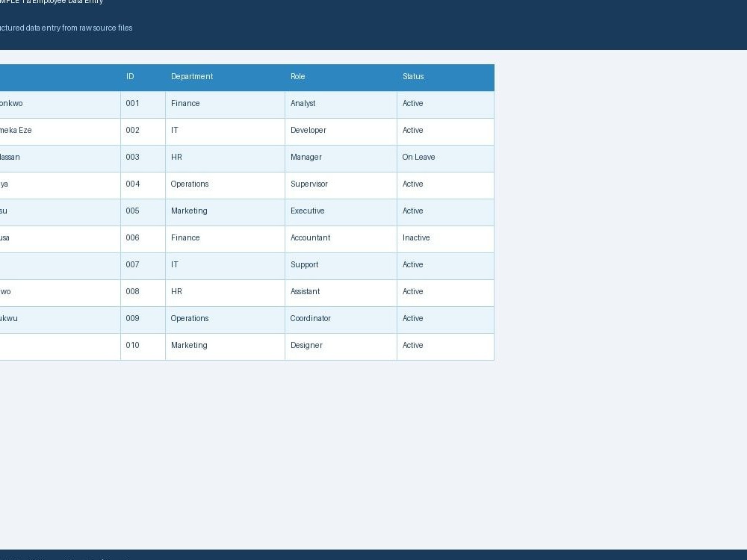Select ID cell 003
This screenshot has width=747, height=560.
[x=143, y=158]
